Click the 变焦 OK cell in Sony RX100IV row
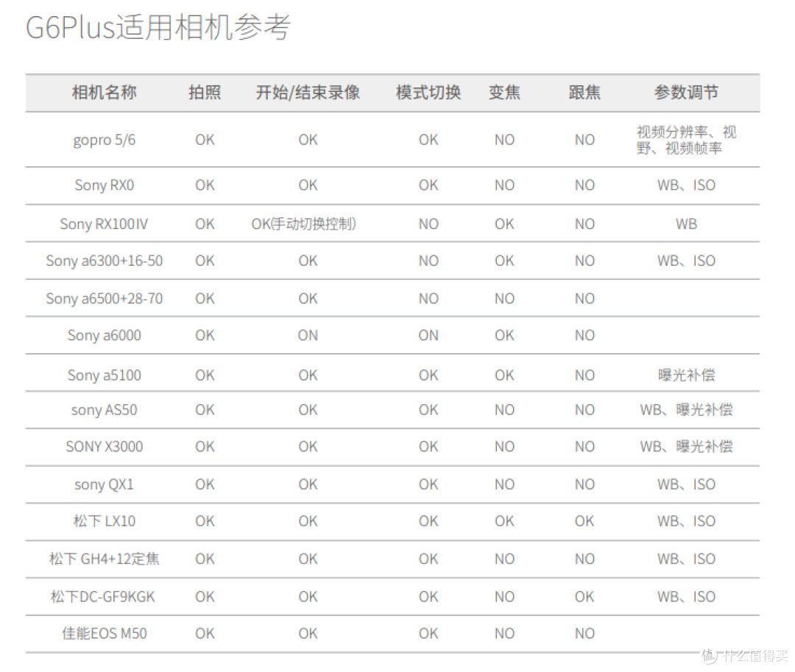 coord(504,224)
